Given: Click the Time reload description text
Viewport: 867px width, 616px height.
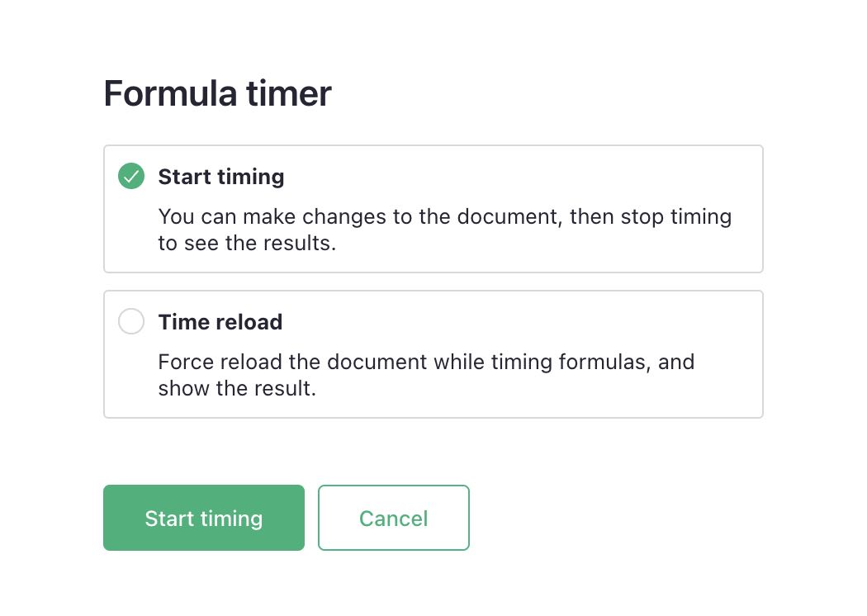Looking at the screenshot, I should (x=426, y=375).
